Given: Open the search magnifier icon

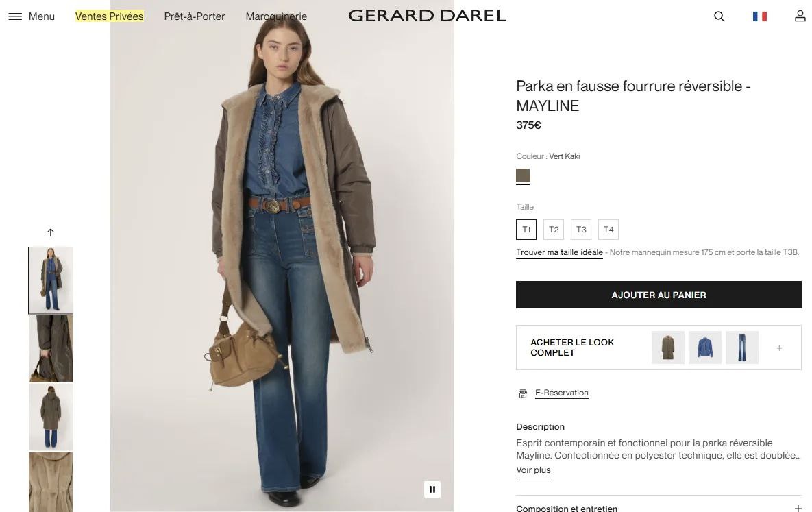Looking at the screenshot, I should (719, 16).
